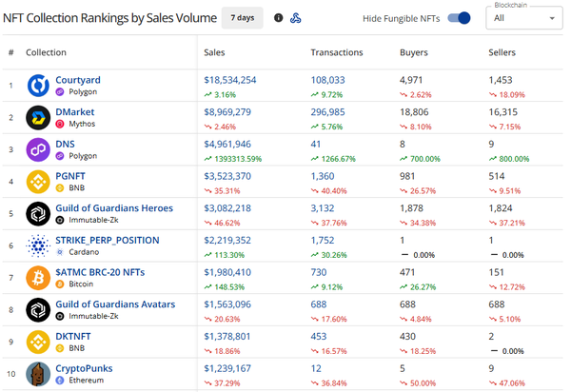Open the Blockchain dropdown set to All
Screen dimensions: 571x392
(x=524, y=18)
